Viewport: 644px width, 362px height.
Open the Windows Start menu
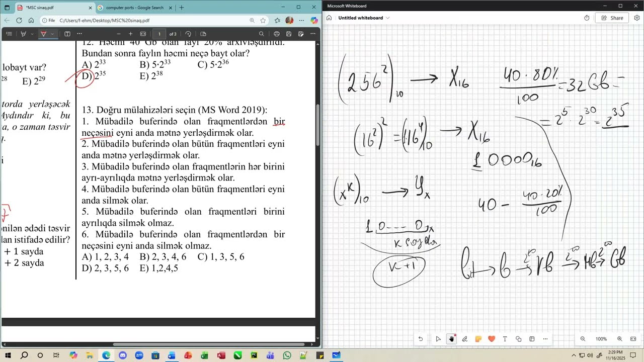[8, 355]
